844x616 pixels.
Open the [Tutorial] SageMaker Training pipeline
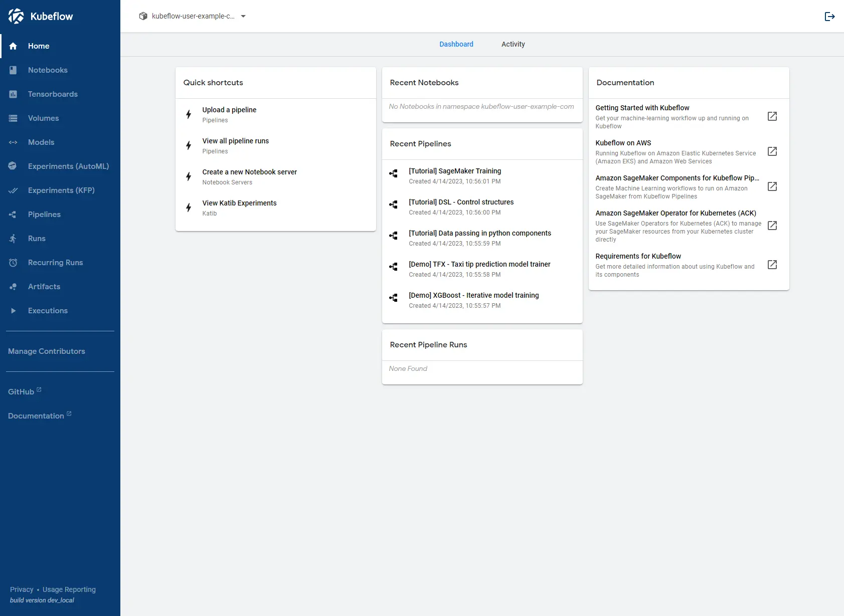pyautogui.click(x=482, y=175)
